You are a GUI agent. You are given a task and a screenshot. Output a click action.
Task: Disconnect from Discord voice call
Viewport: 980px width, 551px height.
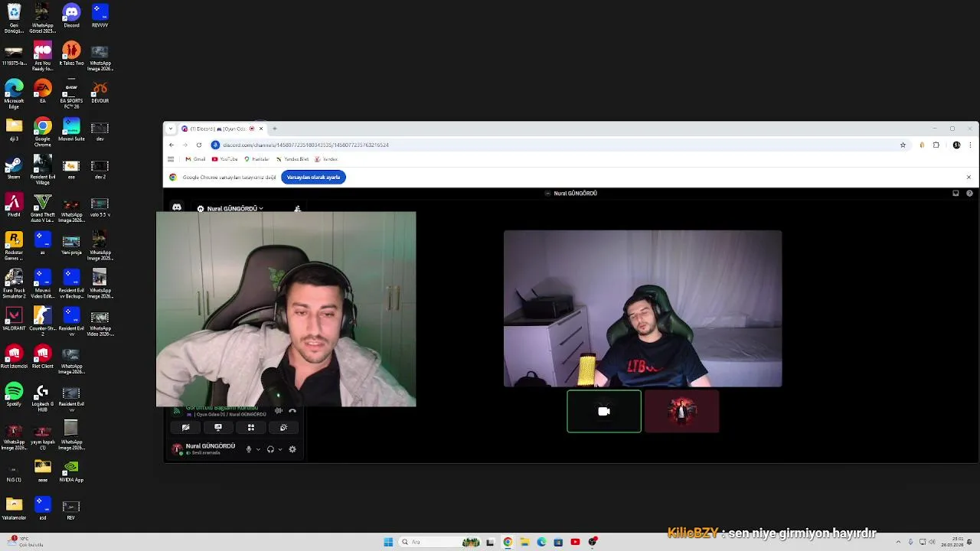pos(292,411)
